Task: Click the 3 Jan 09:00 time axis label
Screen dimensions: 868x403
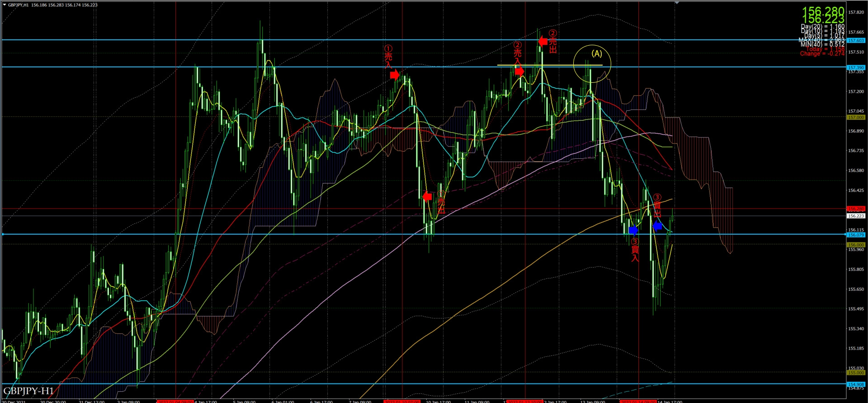Action: (x=129, y=401)
